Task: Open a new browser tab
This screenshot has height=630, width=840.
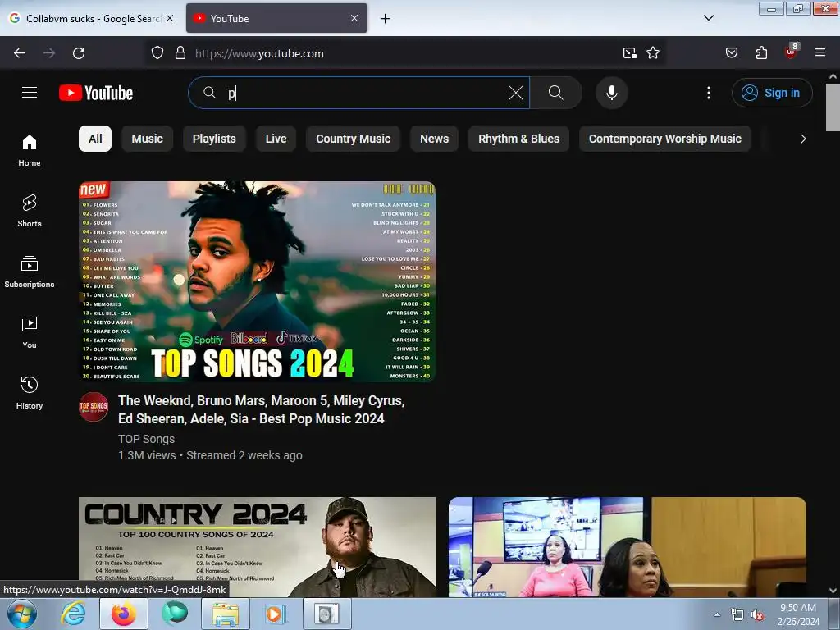Action: click(x=385, y=18)
